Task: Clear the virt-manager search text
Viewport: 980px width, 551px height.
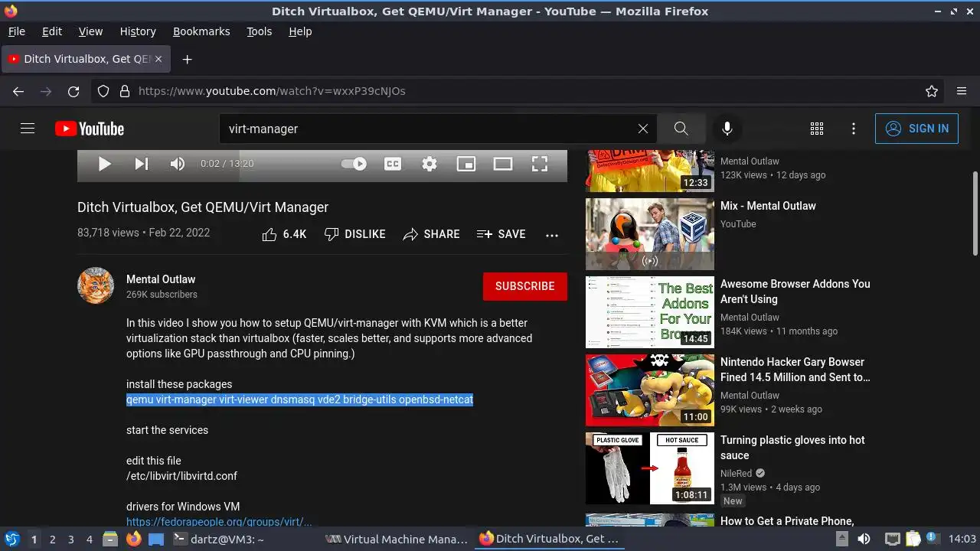Action: [x=643, y=129]
